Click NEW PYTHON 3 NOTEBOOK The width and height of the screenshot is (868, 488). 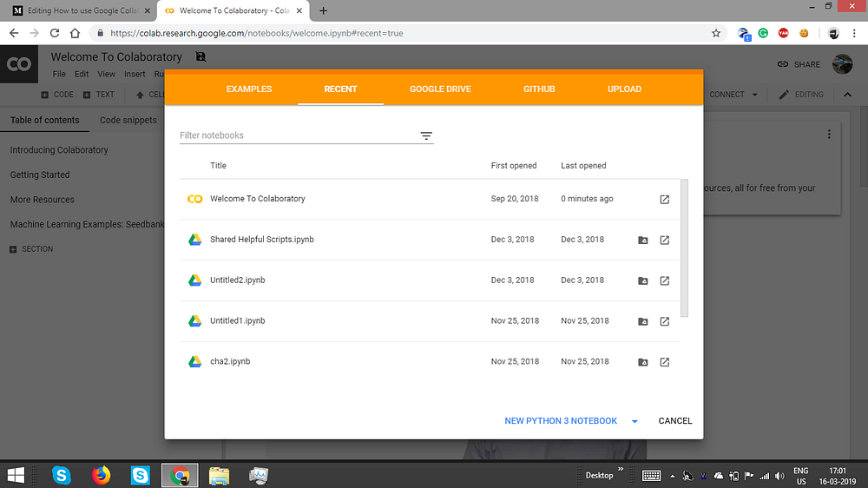coord(560,421)
